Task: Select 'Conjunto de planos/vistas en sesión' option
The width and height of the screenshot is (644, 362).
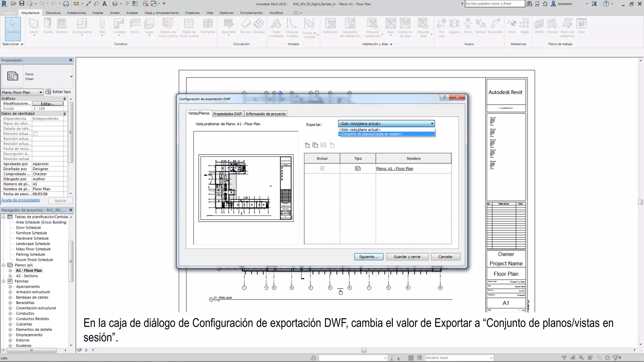Action: (386, 134)
